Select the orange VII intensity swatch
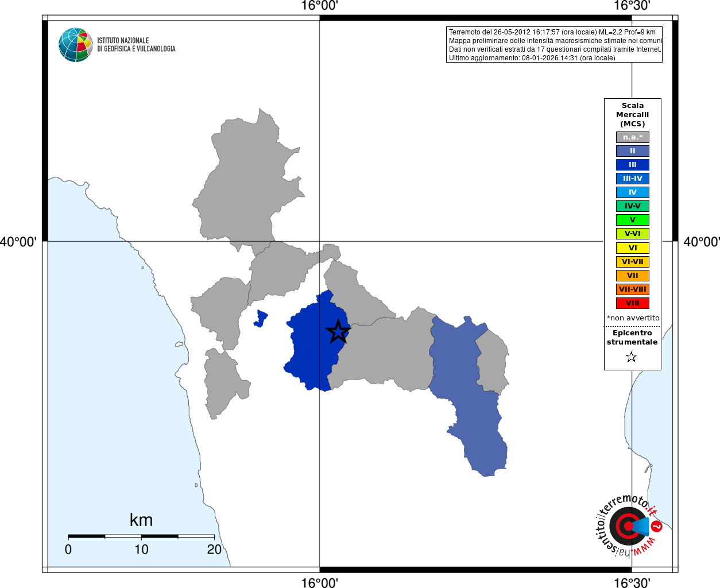The height and width of the screenshot is (588, 720). (x=632, y=276)
